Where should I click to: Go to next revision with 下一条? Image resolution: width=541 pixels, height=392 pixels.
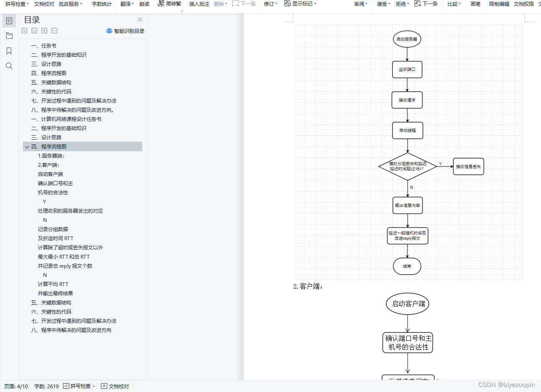(x=426, y=4)
